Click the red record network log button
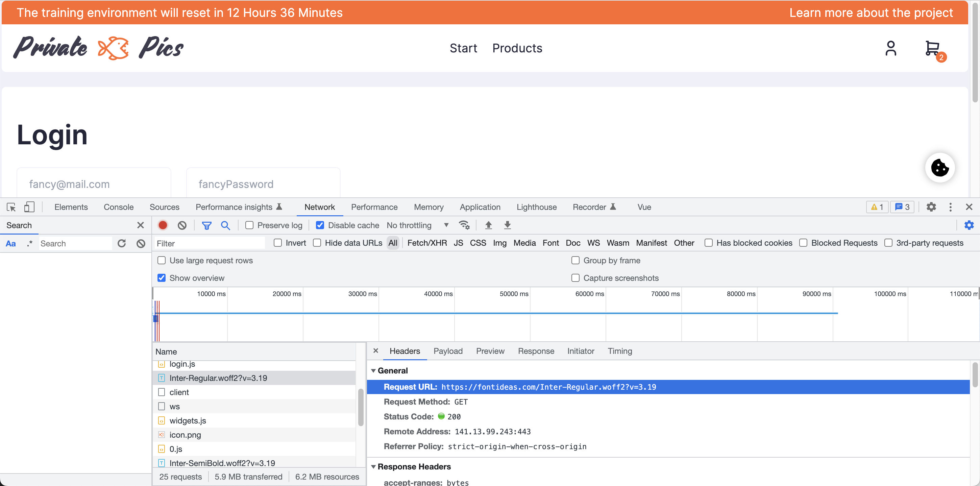This screenshot has width=980, height=486. [x=163, y=225]
